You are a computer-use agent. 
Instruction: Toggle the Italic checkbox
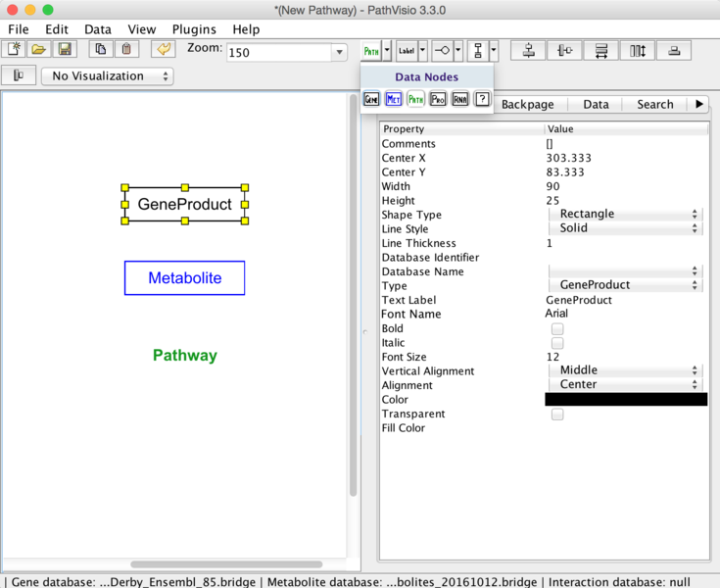[557, 343]
